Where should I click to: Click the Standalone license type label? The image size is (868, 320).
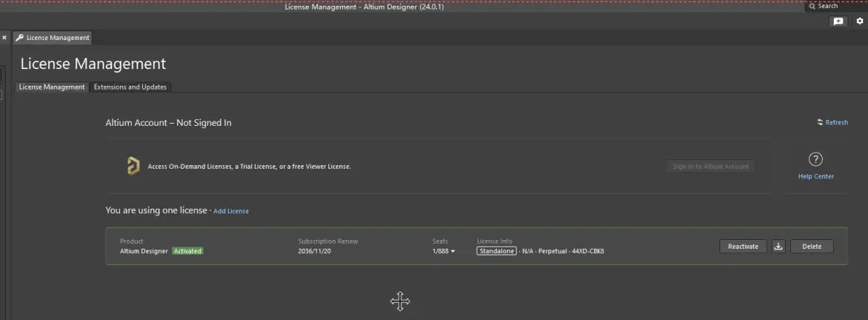tap(497, 251)
